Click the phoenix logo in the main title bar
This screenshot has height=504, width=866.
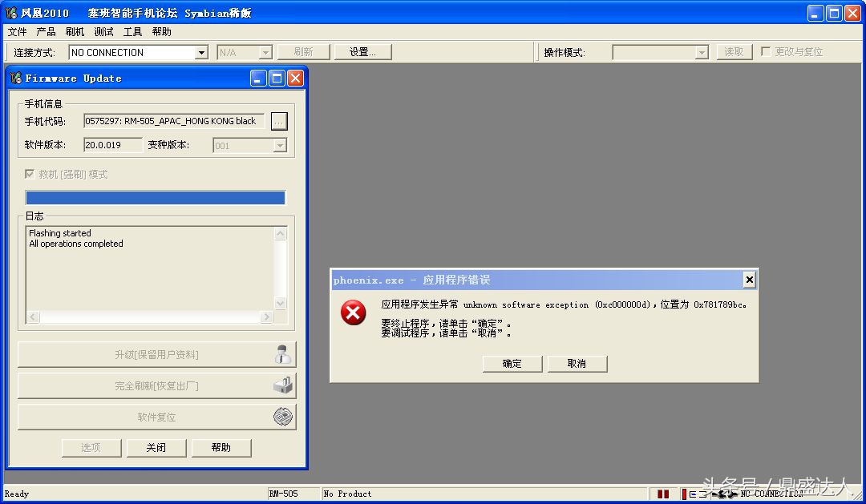(x=10, y=12)
